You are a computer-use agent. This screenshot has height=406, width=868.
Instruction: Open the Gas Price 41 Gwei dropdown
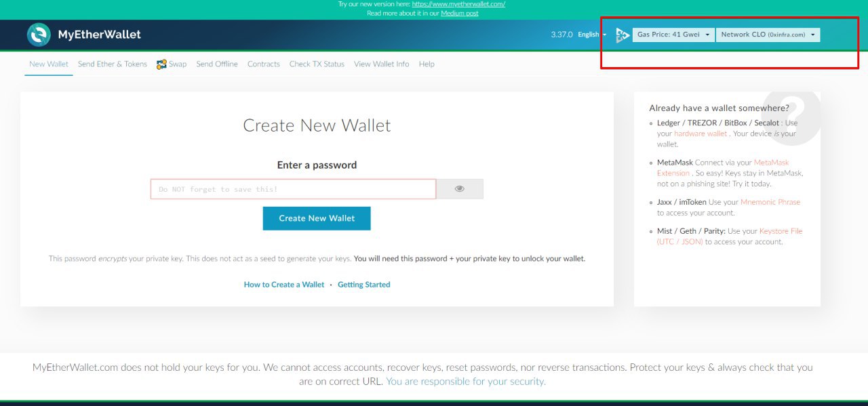click(x=673, y=35)
